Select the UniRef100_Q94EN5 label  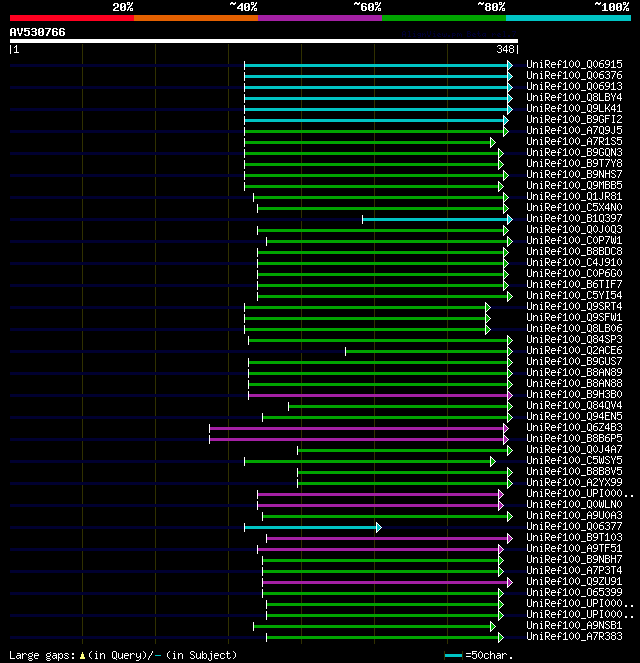tap(574, 416)
